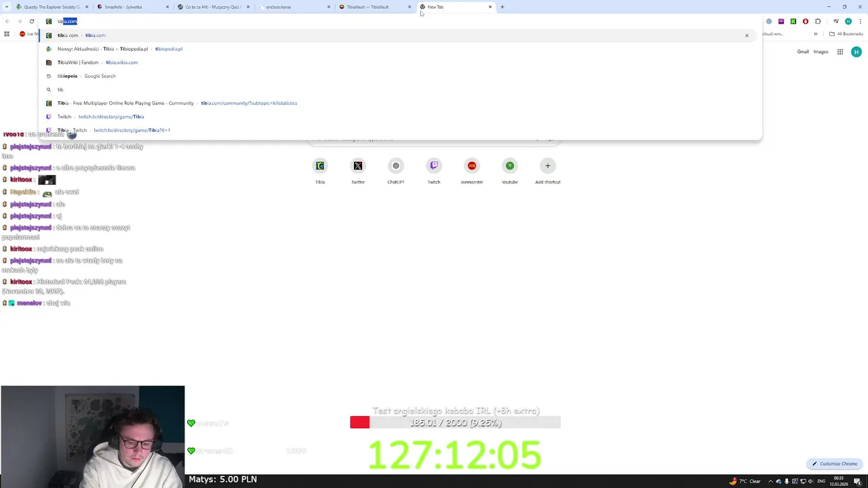Select Tibiopedia.pl news suggestion
Viewport: 868px width, 488px height.
click(x=399, y=49)
